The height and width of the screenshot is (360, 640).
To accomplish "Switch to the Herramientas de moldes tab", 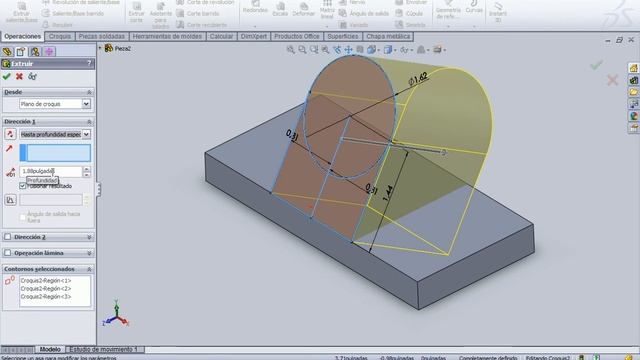I will coord(167,36).
